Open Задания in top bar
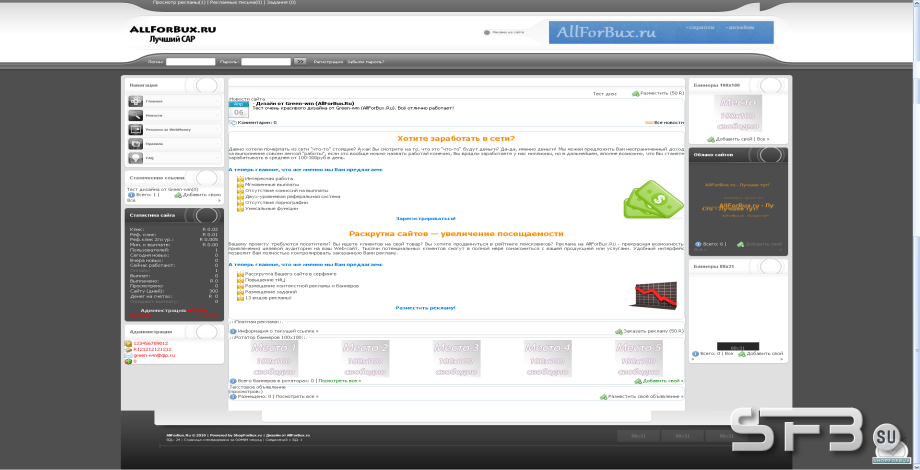The height and width of the screenshot is (470, 920). click(281, 2)
